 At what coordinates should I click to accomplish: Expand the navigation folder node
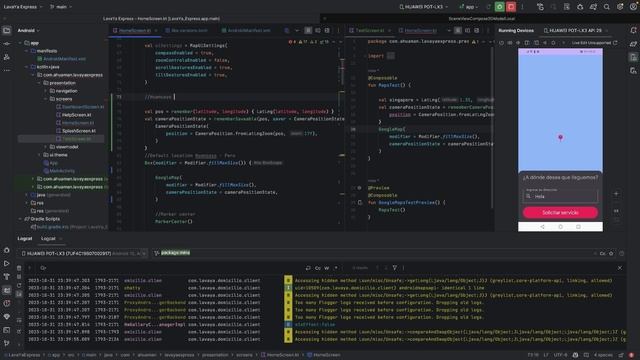(x=45, y=91)
